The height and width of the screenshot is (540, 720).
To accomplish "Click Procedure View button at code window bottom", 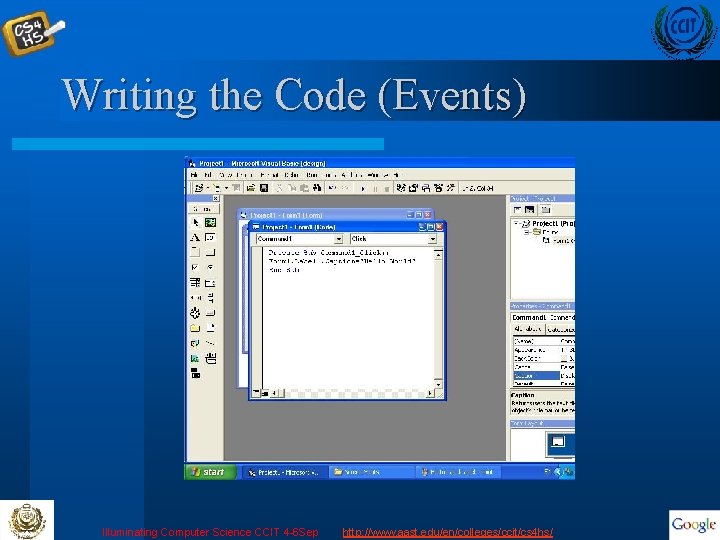I will click(256, 393).
